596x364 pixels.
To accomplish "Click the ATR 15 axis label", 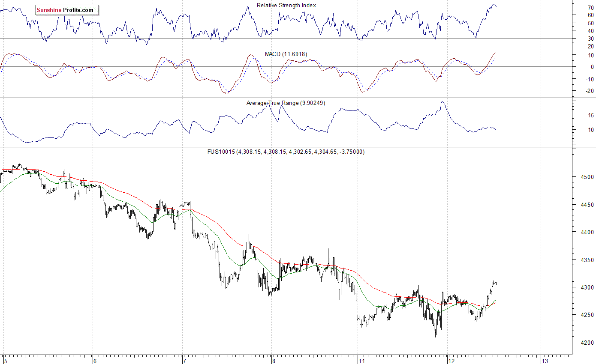I will (590, 115).
